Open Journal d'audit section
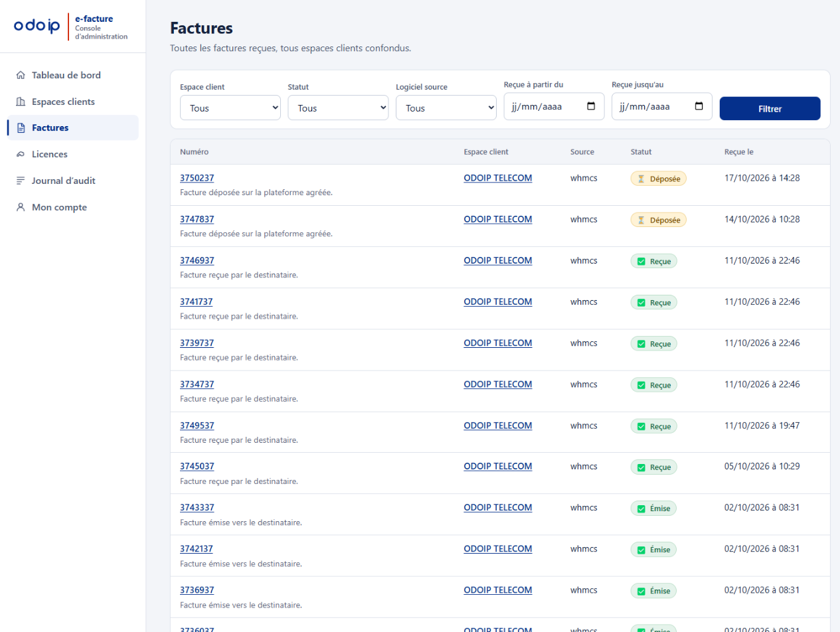This screenshot has width=840, height=632. point(73,181)
